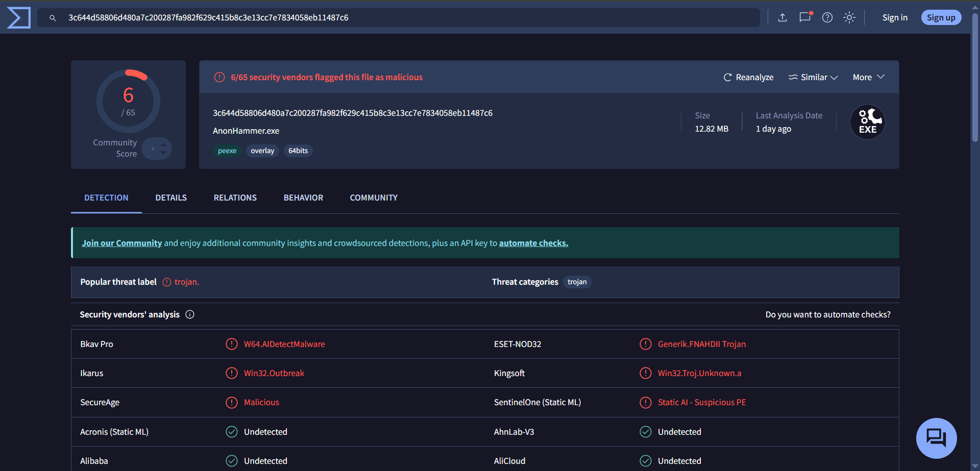
Task: Click the info icon next to Security vendors' analysis
Action: tap(190, 314)
